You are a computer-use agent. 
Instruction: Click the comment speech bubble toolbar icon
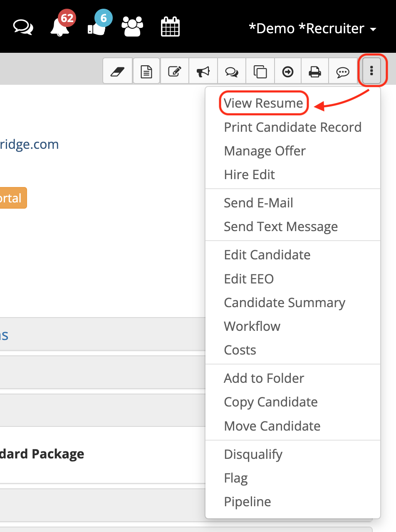343,71
